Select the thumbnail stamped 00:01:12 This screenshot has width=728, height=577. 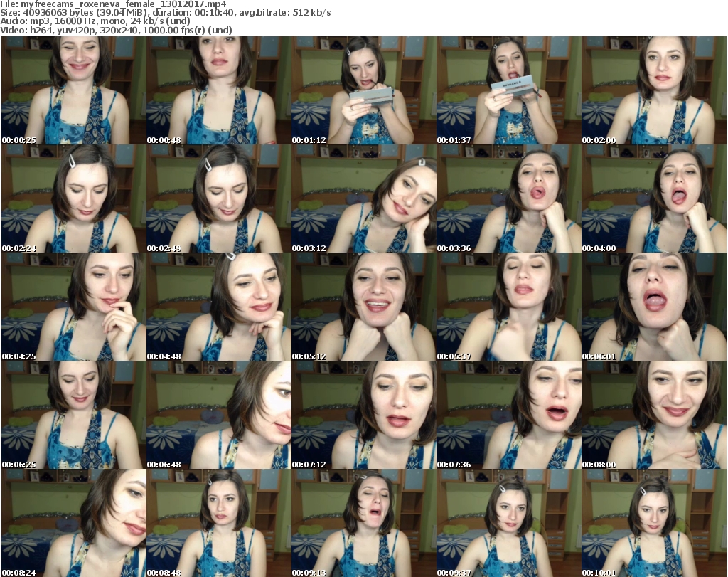[x=364, y=90]
